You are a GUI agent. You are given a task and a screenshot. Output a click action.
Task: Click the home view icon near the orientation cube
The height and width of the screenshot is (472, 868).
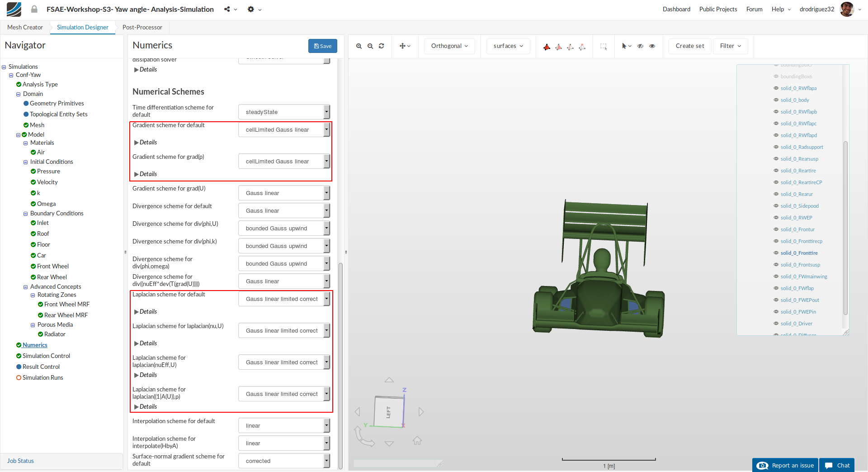[417, 440]
